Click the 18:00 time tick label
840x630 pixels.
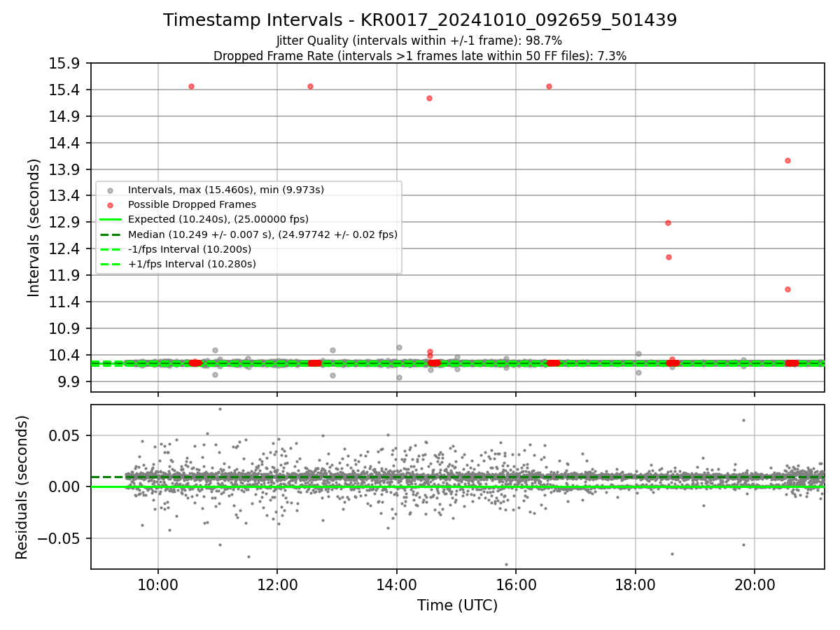coord(636,584)
